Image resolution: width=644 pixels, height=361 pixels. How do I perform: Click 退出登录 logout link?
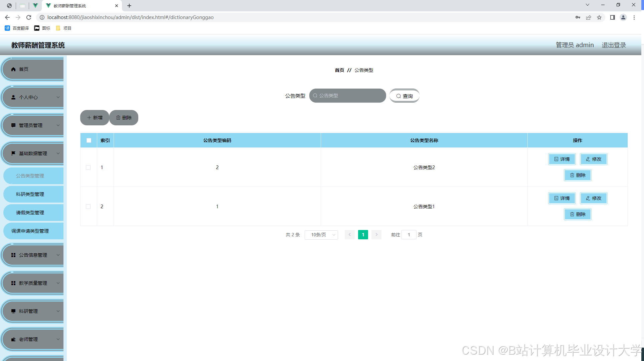(x=614, y=45)
